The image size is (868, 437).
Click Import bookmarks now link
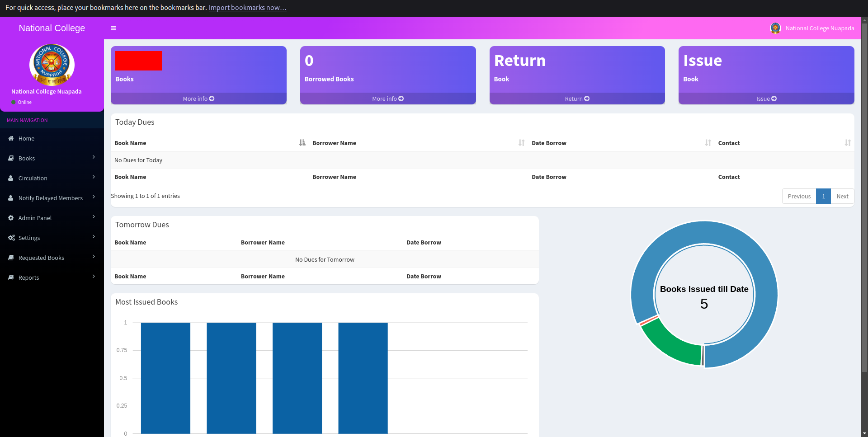(247, 8)
